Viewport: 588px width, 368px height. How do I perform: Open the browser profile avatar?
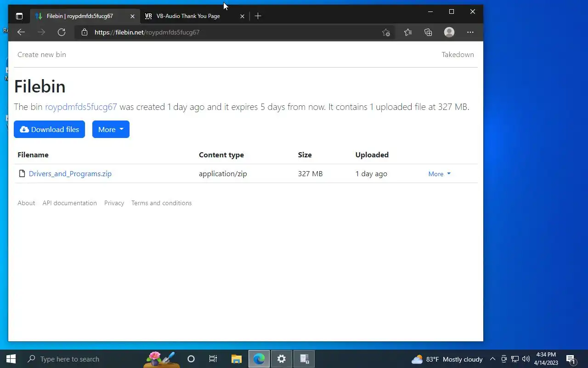coord(449,32)
